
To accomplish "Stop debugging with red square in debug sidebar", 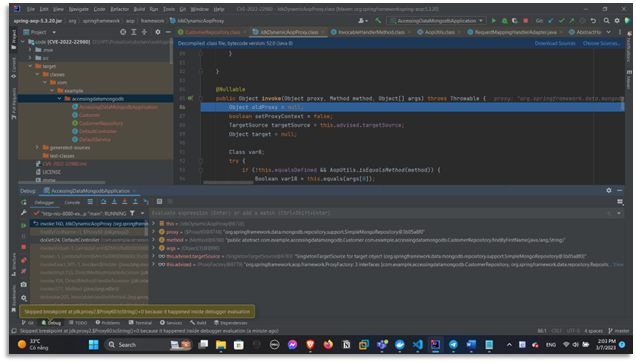I will click(24, 247).
